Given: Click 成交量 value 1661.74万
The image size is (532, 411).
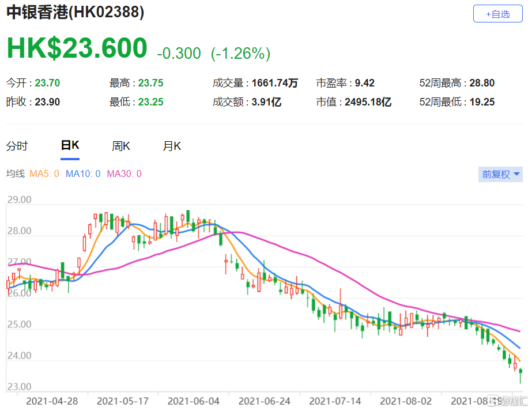Looking at the screenshot, I should pyautogui.click(x=275, y=83).
